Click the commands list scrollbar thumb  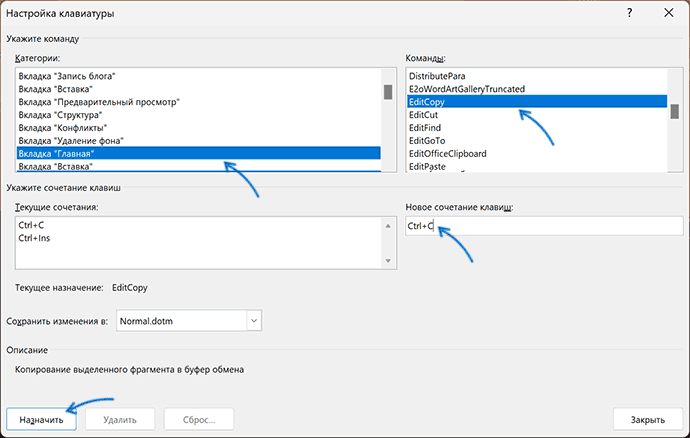tap(675, 111)
